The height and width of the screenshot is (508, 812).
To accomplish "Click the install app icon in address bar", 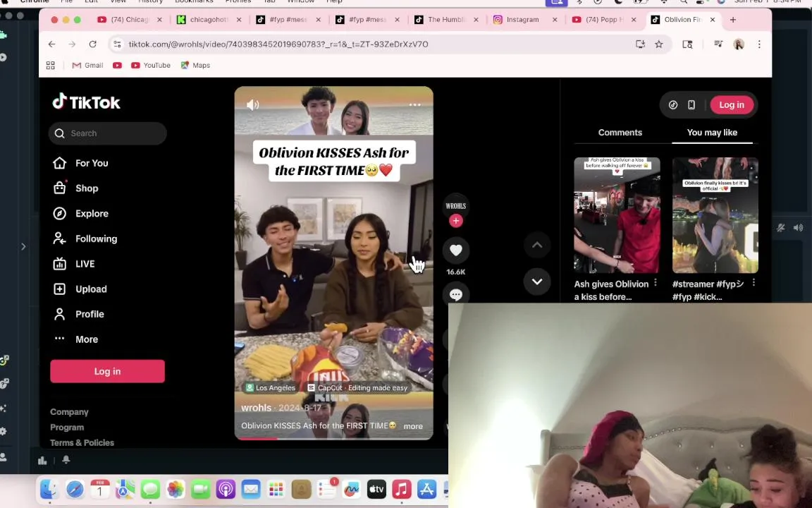I will pos(640,44).
